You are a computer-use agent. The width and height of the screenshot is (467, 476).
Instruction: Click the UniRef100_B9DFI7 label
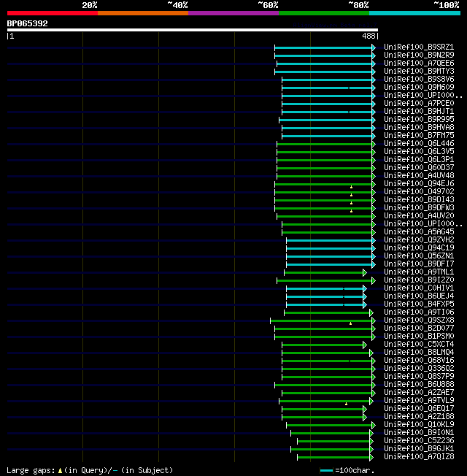(419, 264)
